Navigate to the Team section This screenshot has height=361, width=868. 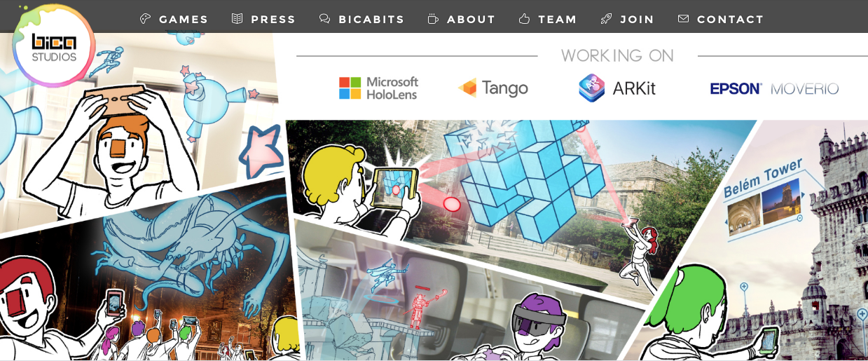coord(558,20)
